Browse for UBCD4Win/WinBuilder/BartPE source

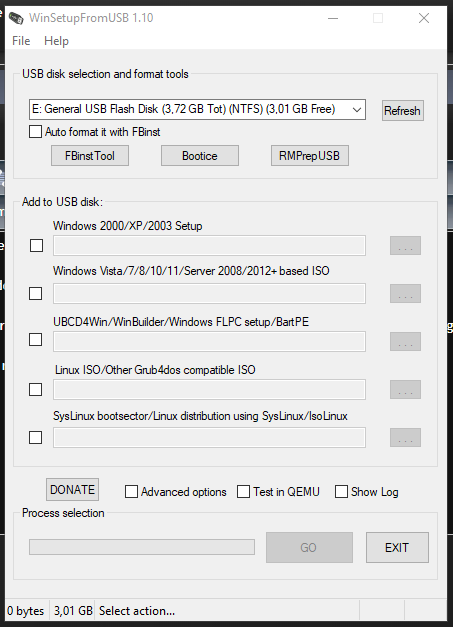pyautogui.click(x=405, y=341)
